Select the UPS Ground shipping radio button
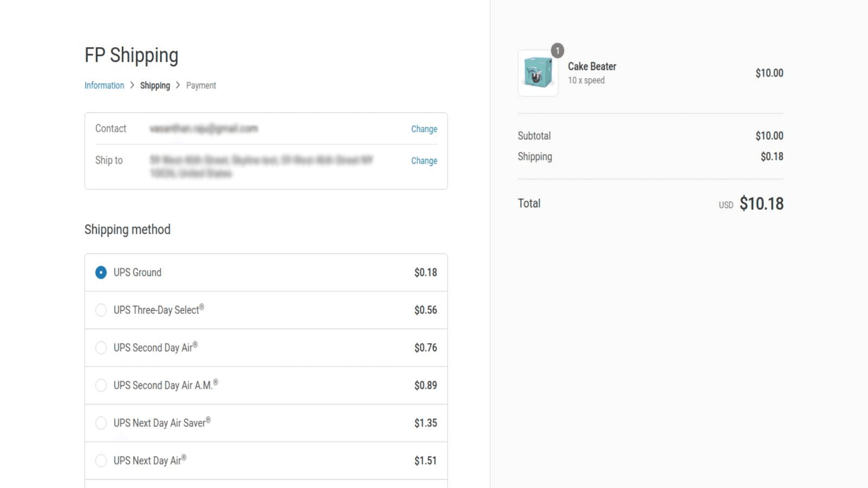 coord(101,272)
